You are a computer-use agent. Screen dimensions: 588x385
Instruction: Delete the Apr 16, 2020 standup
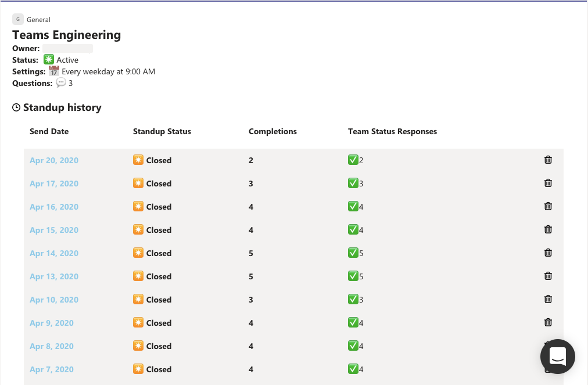(548, 206)
